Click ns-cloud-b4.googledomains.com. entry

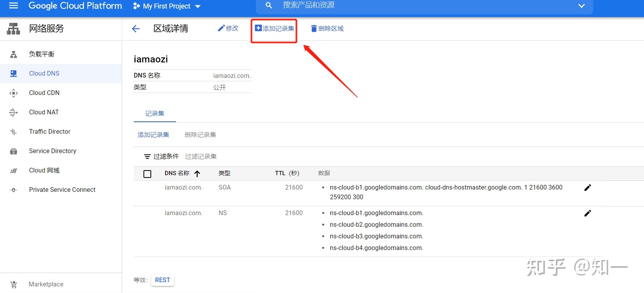tap(376, 248)
